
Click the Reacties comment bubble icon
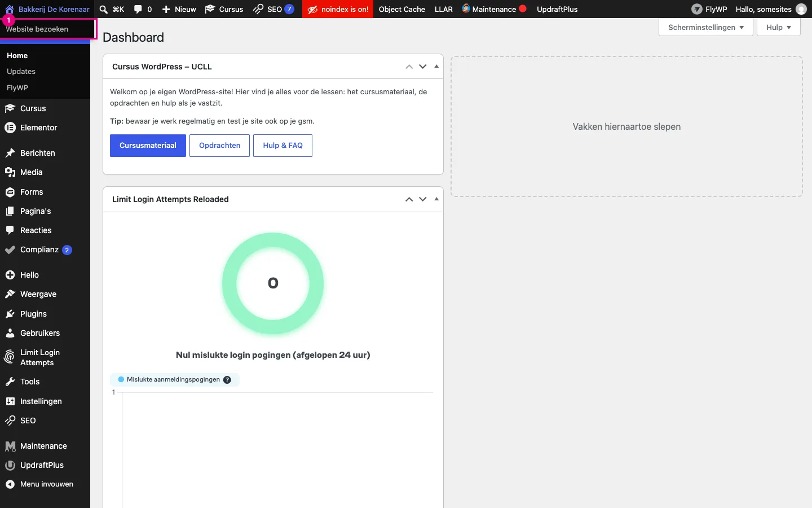[10, 230]
